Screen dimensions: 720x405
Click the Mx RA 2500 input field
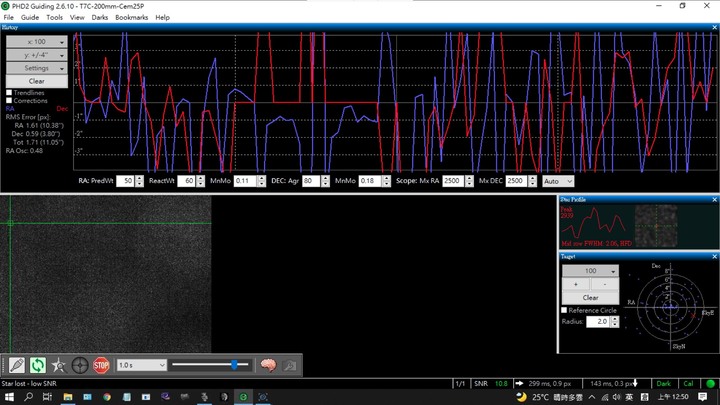453,181
